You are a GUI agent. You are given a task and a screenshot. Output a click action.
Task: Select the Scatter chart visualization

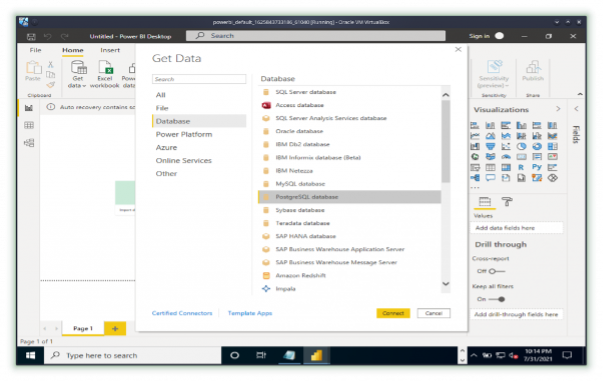(506, 146)
